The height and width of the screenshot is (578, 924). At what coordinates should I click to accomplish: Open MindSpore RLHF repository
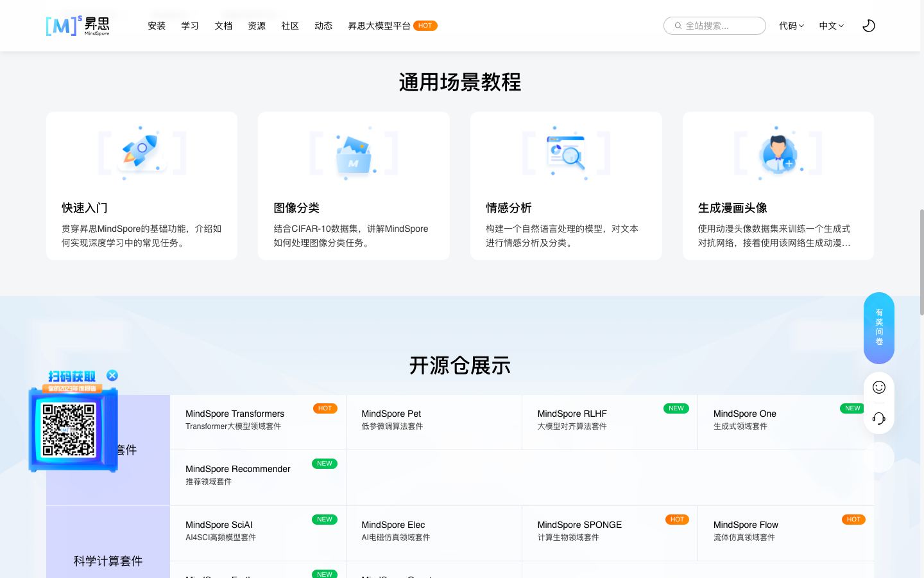(x=572, y=414)
